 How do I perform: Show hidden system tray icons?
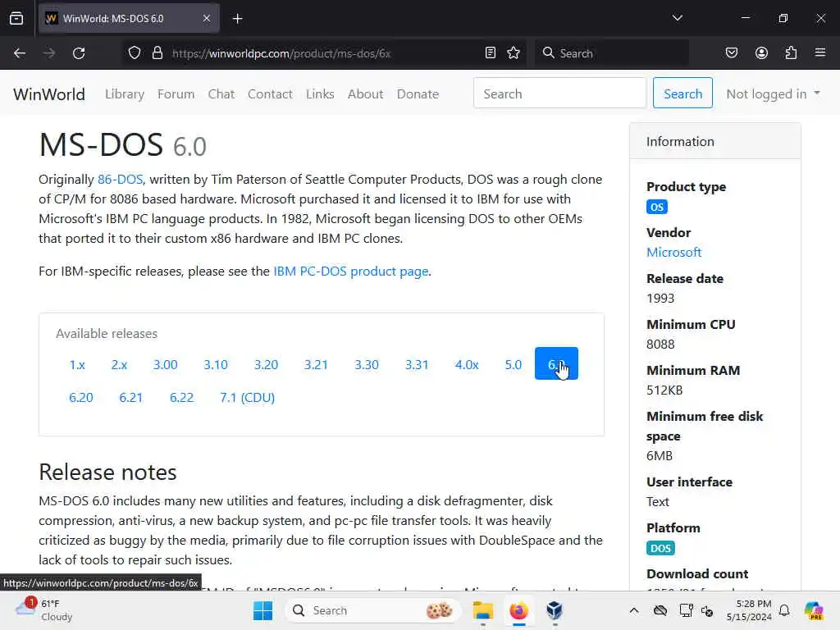tap(634, 610)
